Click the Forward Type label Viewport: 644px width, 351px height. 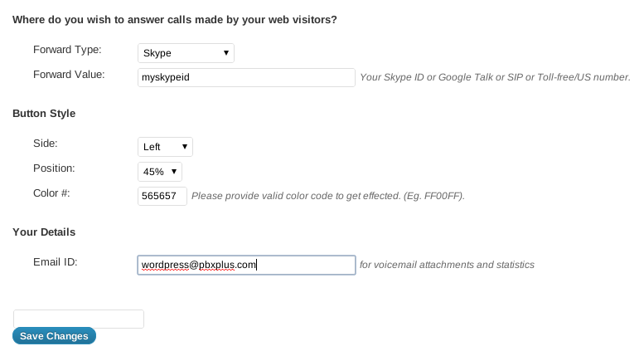click(67, 50)
